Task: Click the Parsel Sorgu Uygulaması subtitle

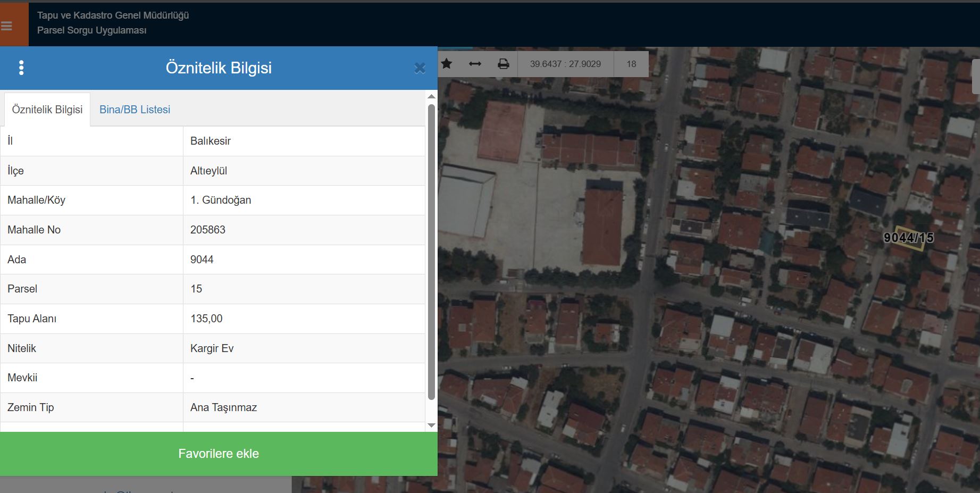Action: 91,30
